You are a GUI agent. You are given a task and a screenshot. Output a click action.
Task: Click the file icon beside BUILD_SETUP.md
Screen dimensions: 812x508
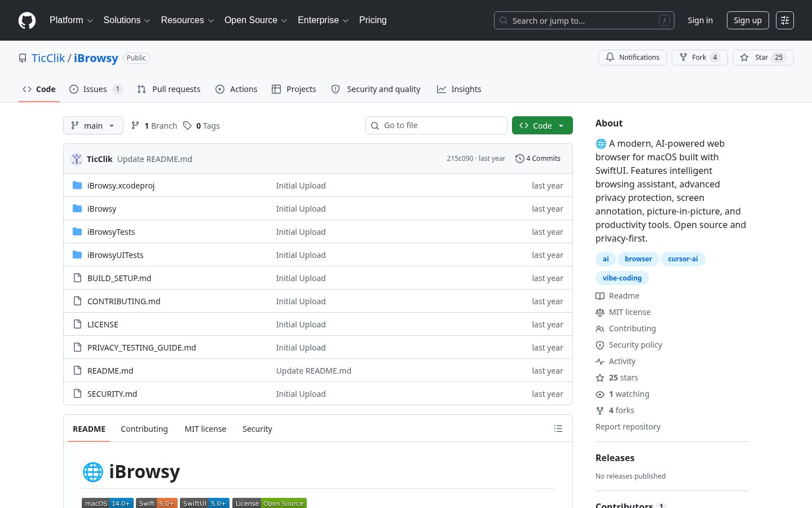(77, 278)
